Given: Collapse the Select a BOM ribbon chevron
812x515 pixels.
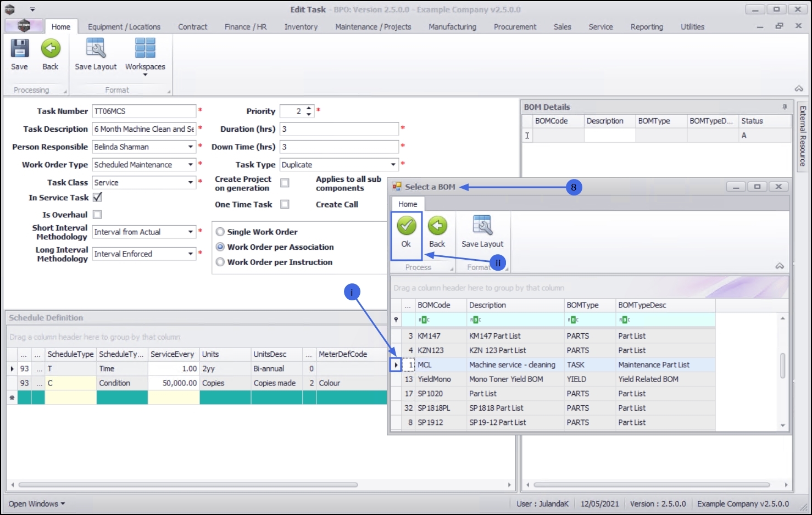Looking at the screenshot, I should click(x=780, y=266).
